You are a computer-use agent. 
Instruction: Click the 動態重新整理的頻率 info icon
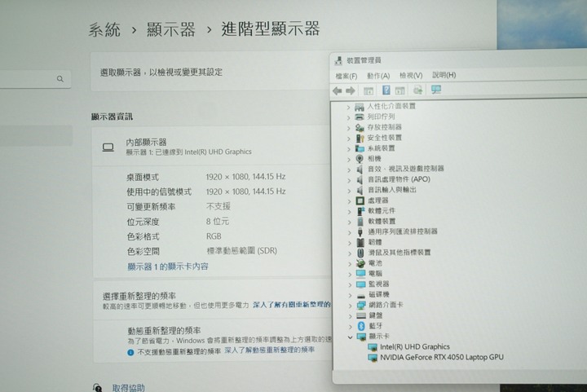pyautogui.click(x=130, y=352)
